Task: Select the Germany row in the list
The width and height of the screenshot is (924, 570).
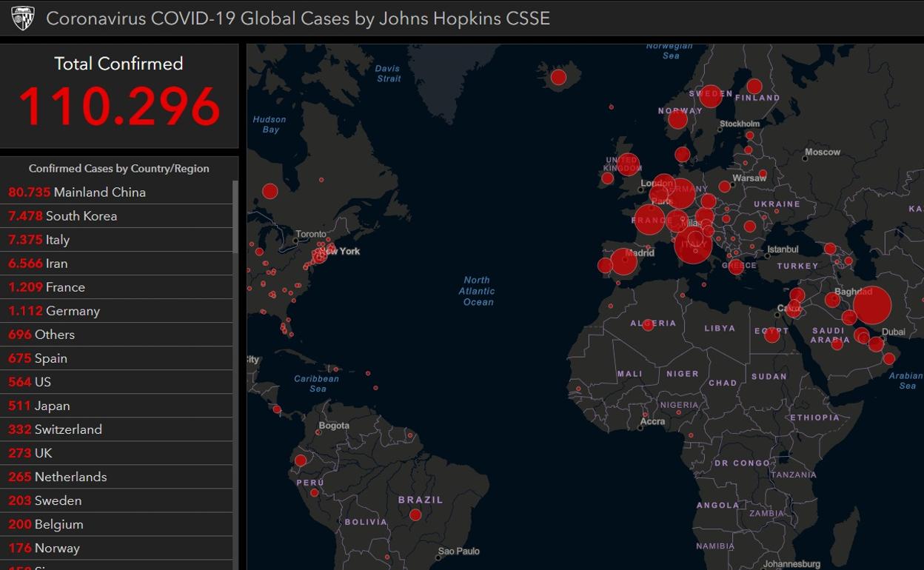Action: point(116,311)
